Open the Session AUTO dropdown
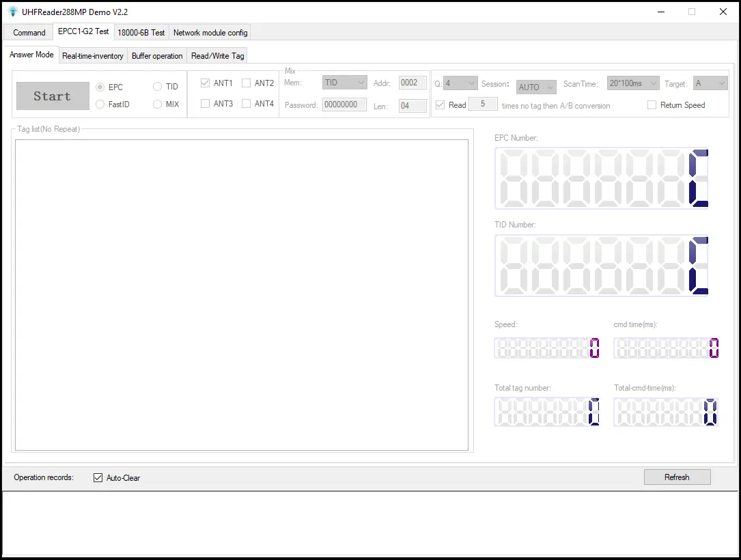741x560 pixels. [536, 87]
